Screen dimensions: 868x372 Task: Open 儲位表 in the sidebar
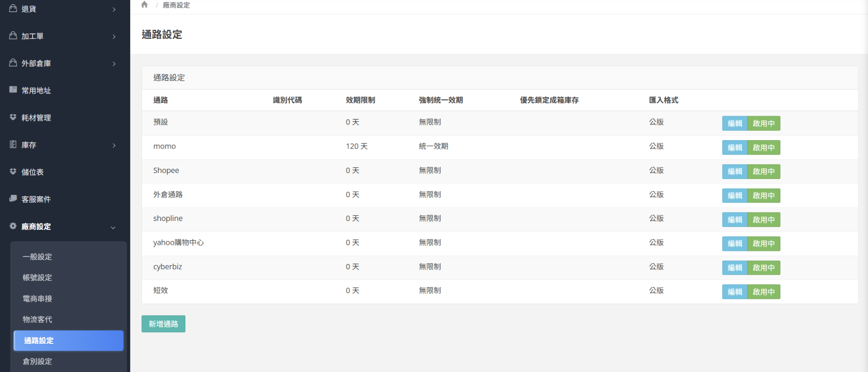point(33,172)
